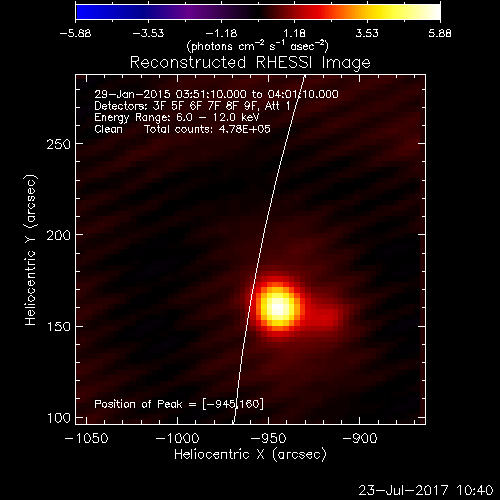Click the photons units label under colorbar
The width and height of the screenshot is (500, 500).
point(258,46)
